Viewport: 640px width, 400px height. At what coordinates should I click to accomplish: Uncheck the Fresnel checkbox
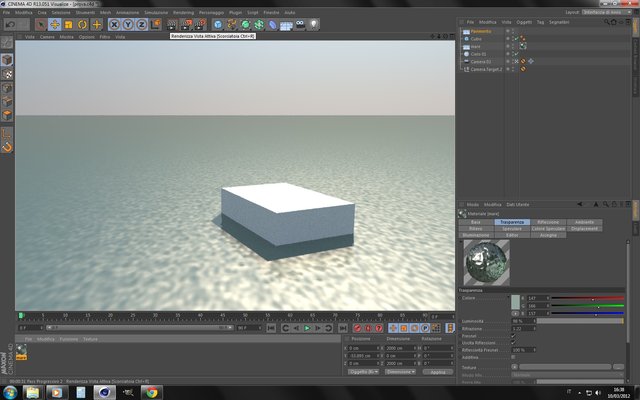tap(513, 336)
